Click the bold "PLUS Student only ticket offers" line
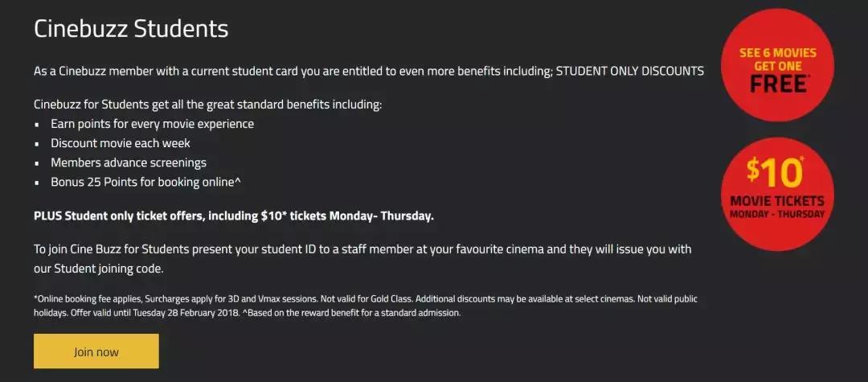The height and width of the screenshot is (382, 868). [233, 216]
